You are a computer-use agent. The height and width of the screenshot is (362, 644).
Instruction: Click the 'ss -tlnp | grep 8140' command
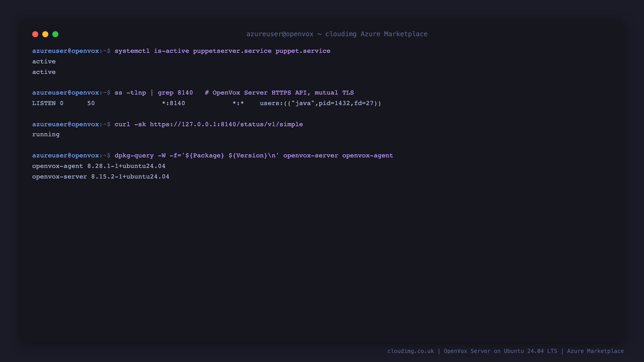[x=153, y=93]
